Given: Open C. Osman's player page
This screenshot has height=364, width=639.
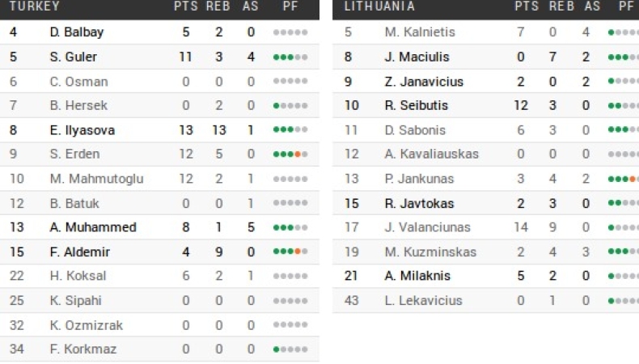Looking at the screenshot, I should tap(78, 82).
